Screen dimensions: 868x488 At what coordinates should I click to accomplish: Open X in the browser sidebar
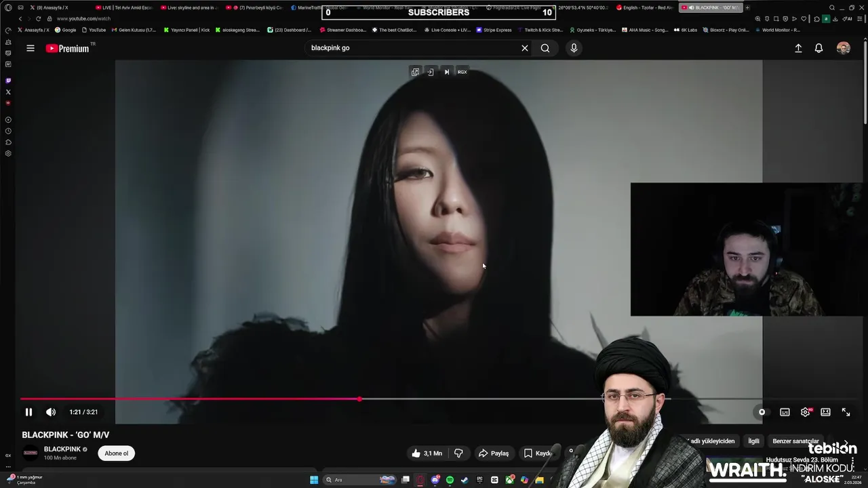(8, 92)
